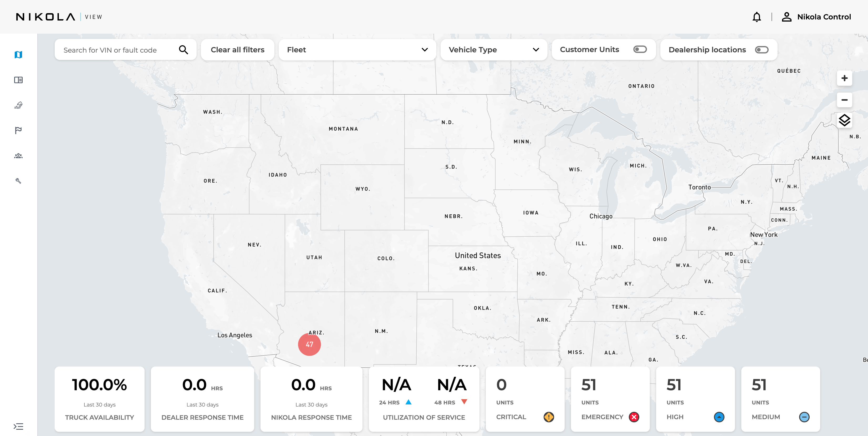Select the Medium units card
The height and width of the screenshot is (436, 868).
pos(781,399)
